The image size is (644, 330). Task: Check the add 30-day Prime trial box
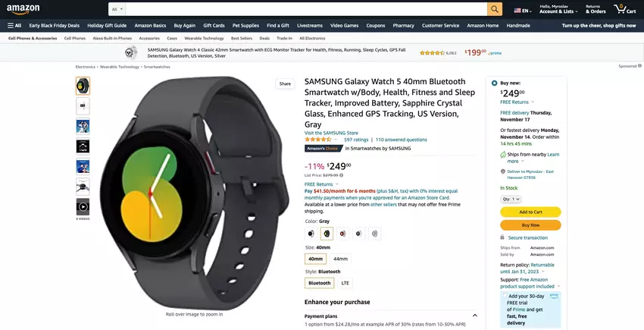pyautogui.click(x=505, y=295)
